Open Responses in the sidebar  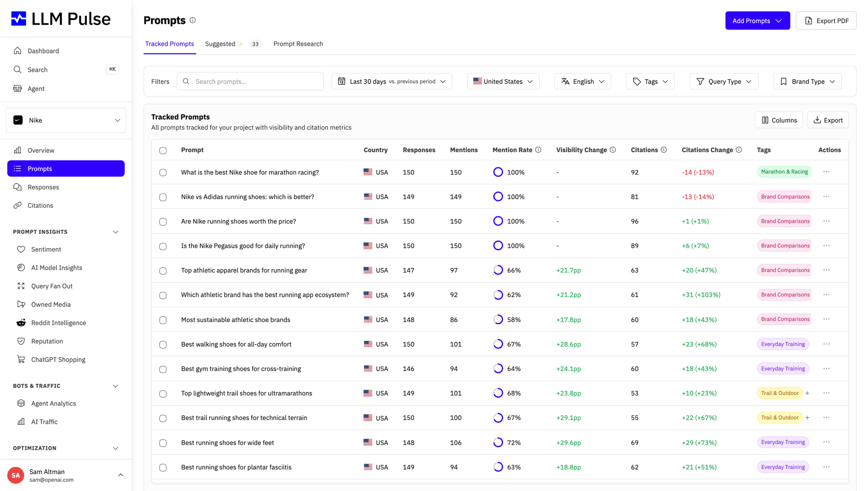click(66, 187)
